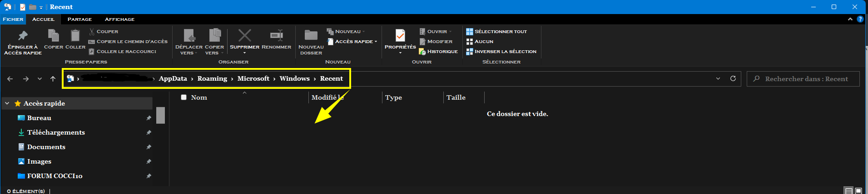Click Sélectionner tout
Image resolution: width=868 pixels, height=194 pixels.
click(x=496, y=31)
